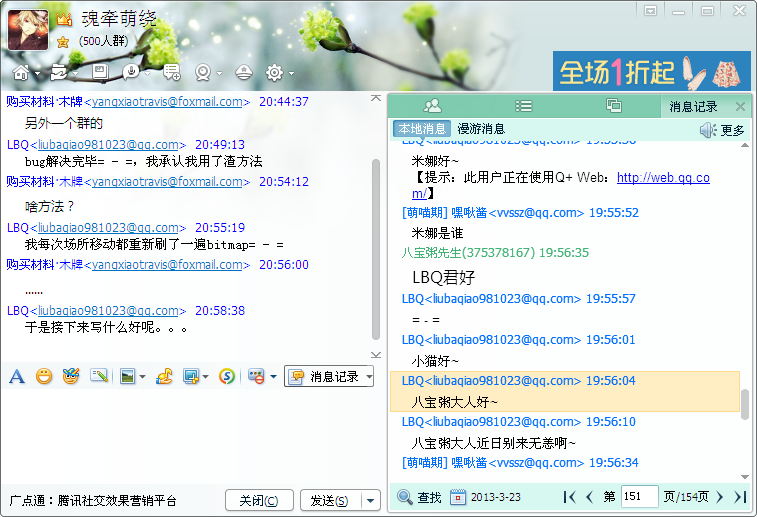Open the 广点通 advertising text link
Screen dimensions: 757x517
[93, 501]
